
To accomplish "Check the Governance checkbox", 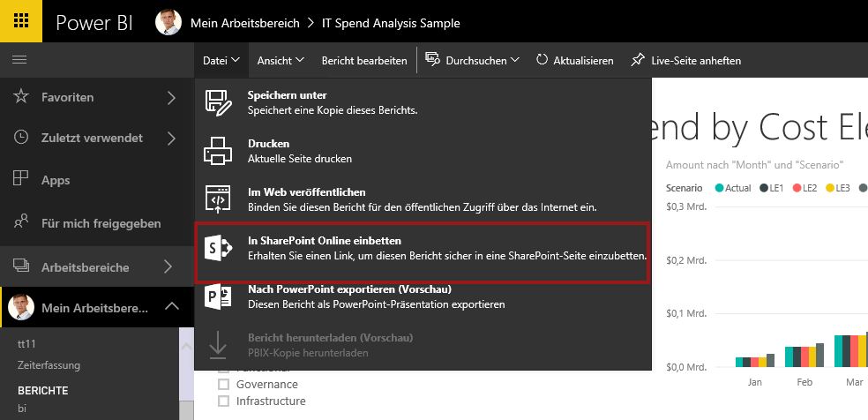I will (x=224, y=385).
